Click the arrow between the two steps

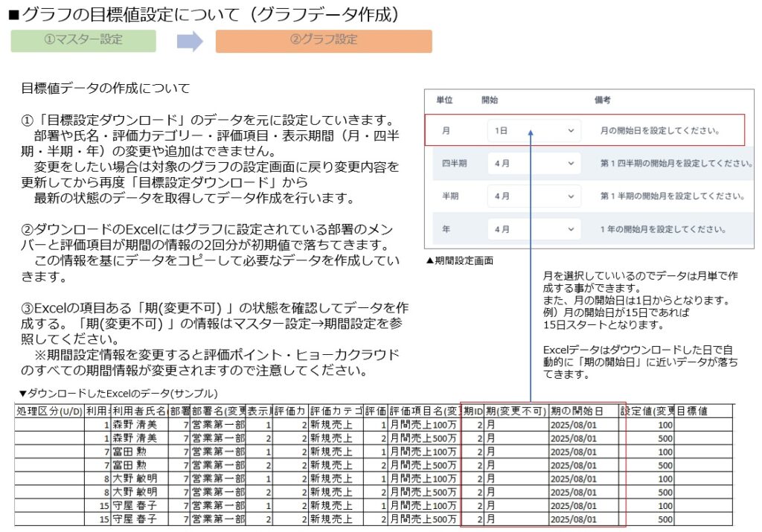190,41
